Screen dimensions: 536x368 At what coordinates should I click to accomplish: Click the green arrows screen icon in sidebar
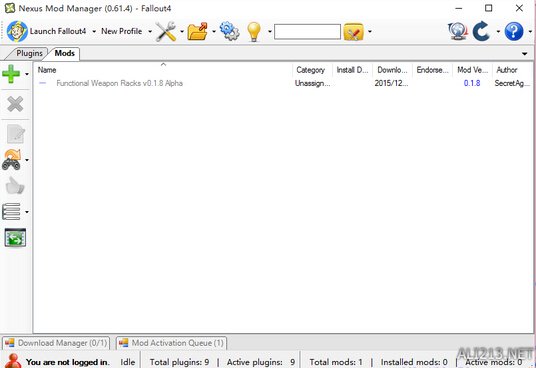15,237
